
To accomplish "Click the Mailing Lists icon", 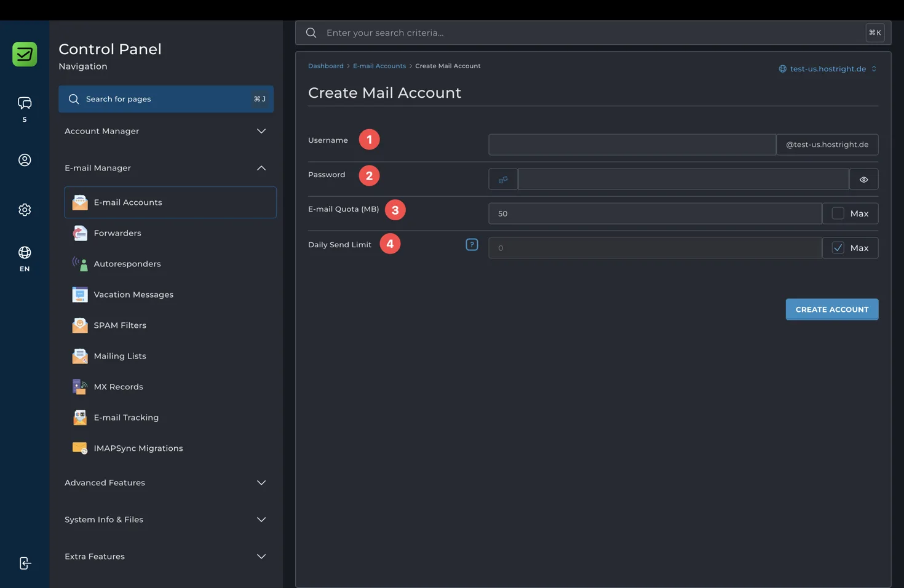I will click(x=80, y=356).
